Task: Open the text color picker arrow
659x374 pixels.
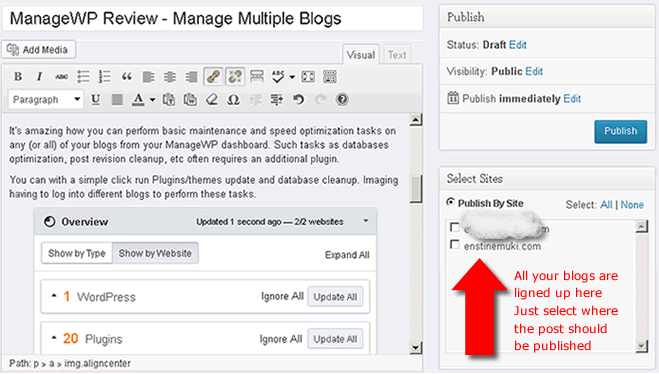Action: pos(153,100)
